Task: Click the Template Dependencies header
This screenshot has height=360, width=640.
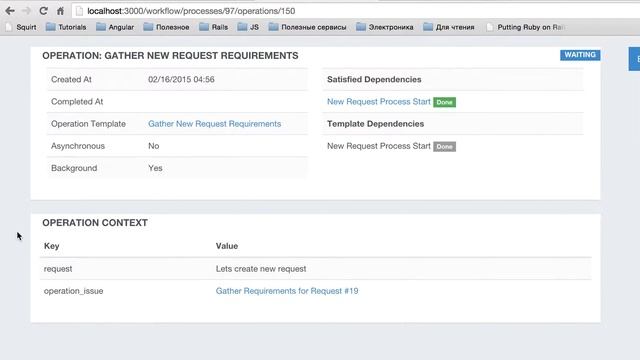Action: click(376, 124)
